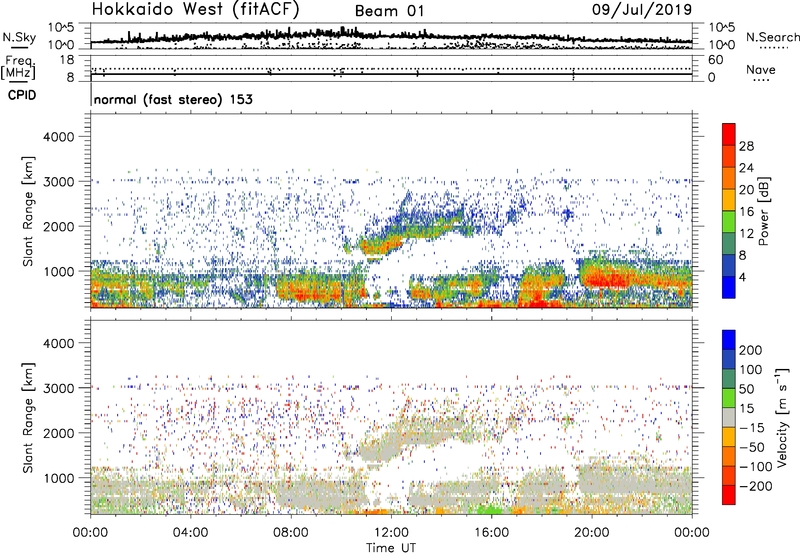This screenshot has width=800, height=554.
Task: Click the '200' label on Velocity color bar
Action: pos(751,350)
